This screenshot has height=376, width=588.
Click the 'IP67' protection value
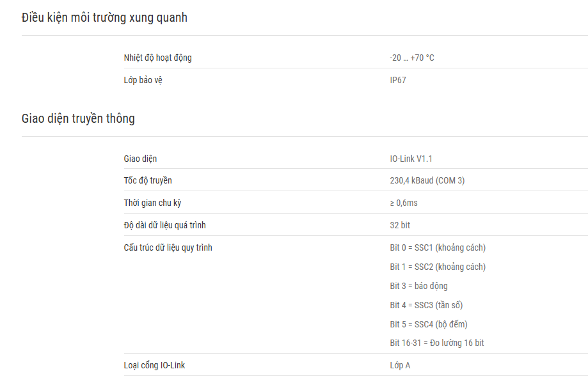coord(398,80)
